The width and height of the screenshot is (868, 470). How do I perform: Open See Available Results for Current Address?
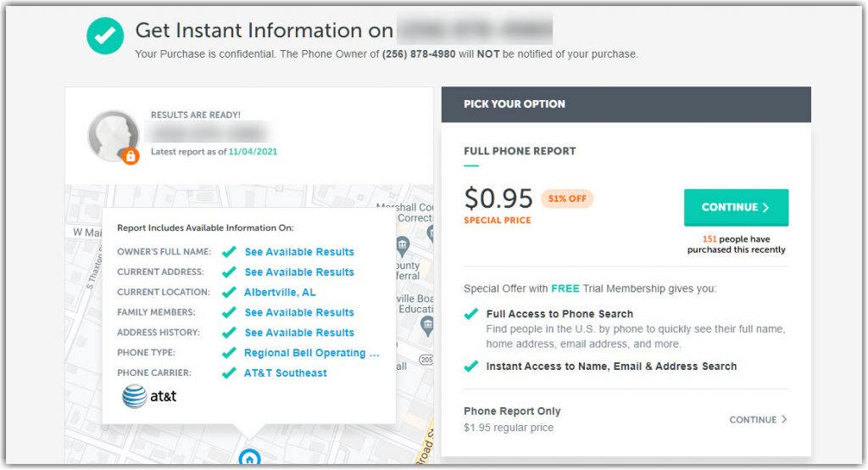(x=299, y=272)
